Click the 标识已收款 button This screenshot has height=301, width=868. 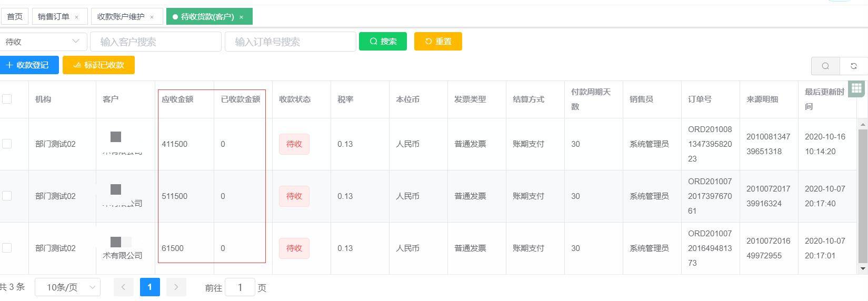(98, 65)
